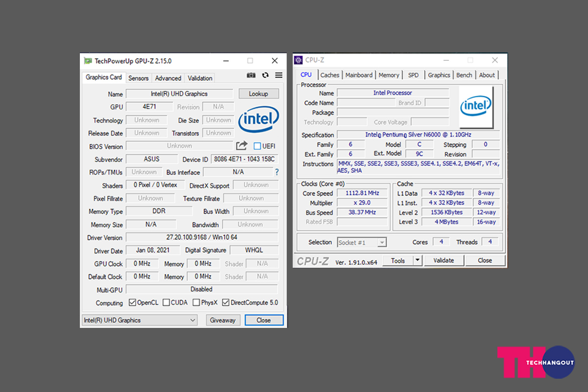
Task: Switch to Graphics Card tab
Action: click(x=104, y=77)
